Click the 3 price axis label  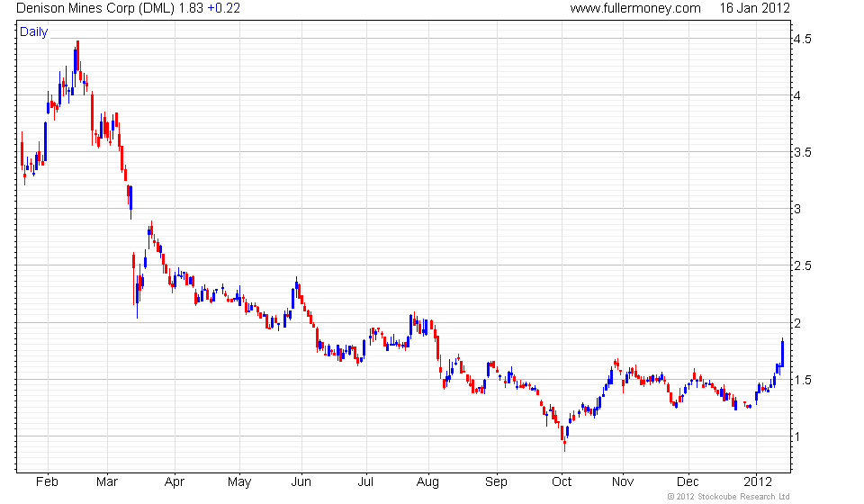(x=796, y=210)
